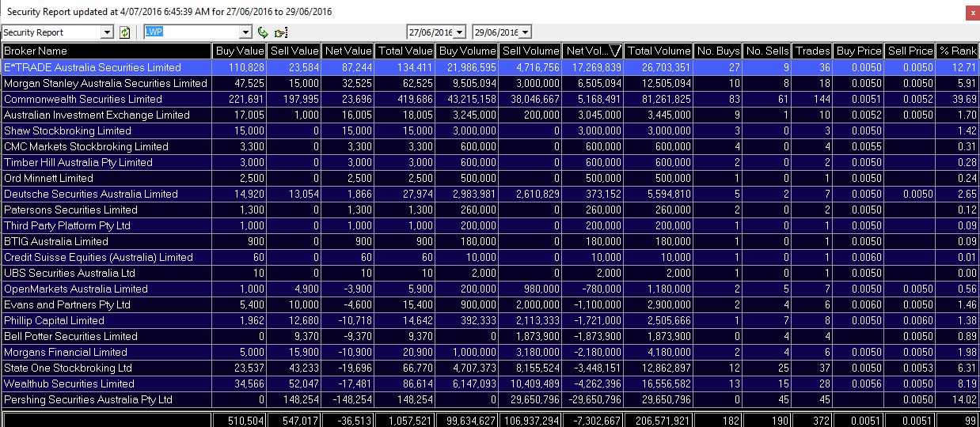The image size is (980, 427).
Task: Select State One Stockbroking Ltd broker
Action: pos(68,368)
